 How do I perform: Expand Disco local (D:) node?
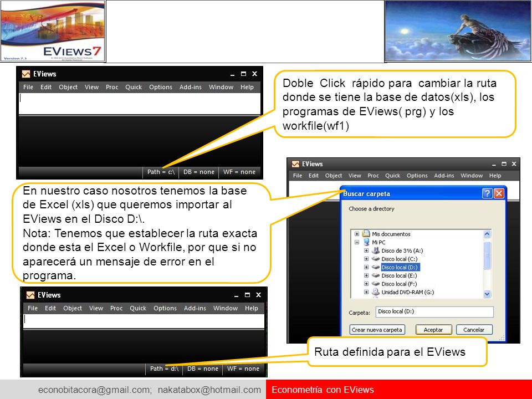pyautogui.click(x=366, y=267)
